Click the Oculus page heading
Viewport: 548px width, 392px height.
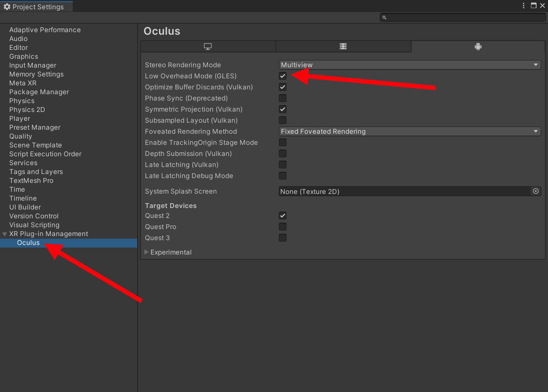coord(162,31)
